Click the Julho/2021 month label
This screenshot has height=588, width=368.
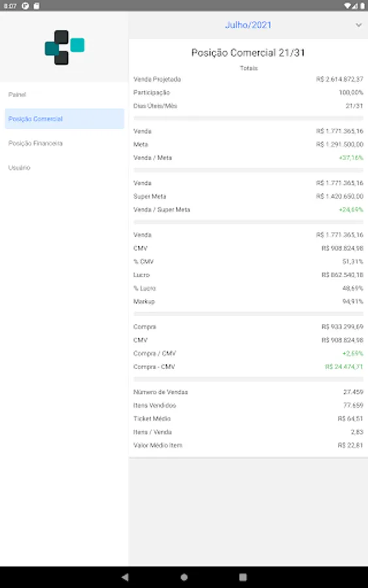pyautogui.click(x=248, y=25)
